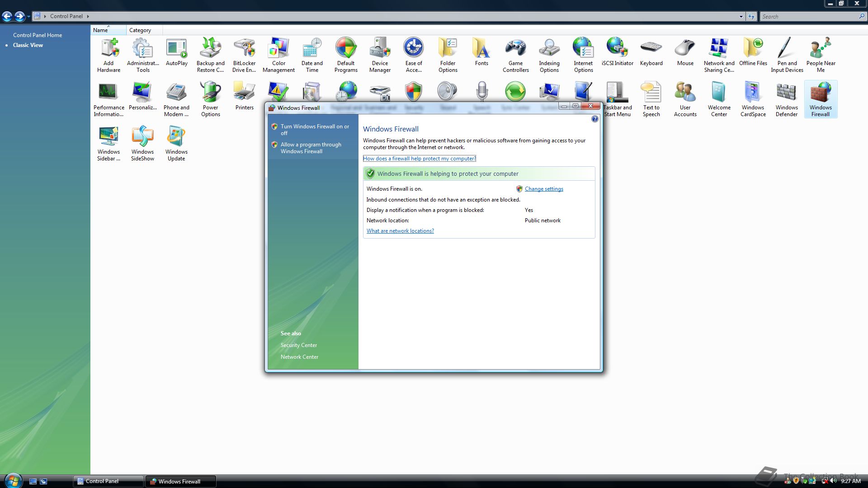The image size is (868, 488).
Task: Open Internet Options icon
Action: (583, 55)
